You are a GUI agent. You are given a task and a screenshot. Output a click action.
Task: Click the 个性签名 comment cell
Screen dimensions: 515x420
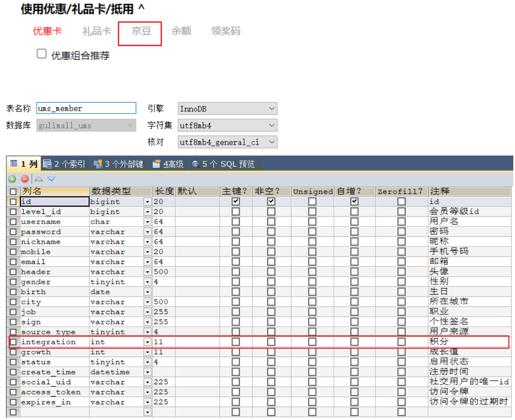[470, 322]
